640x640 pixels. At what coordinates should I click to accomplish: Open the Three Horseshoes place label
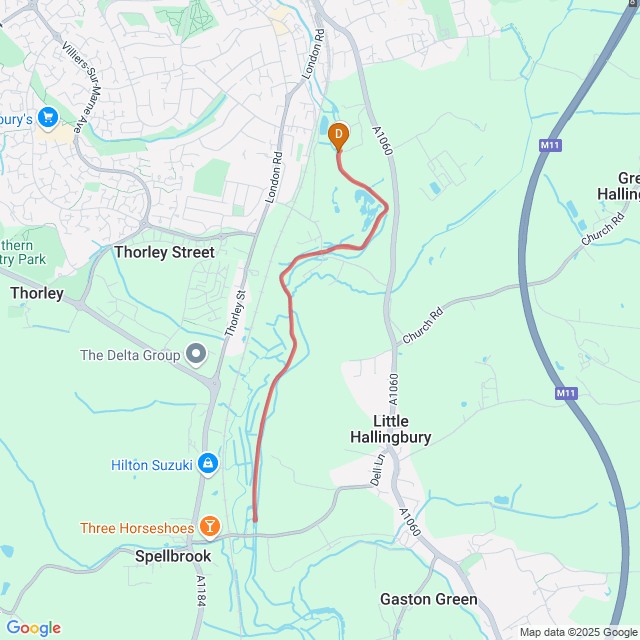point(137,528)
